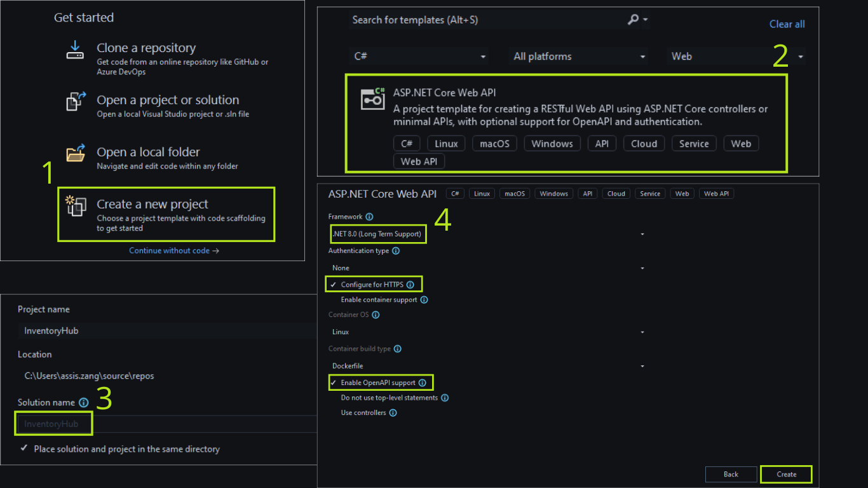Image resolution: width=868 pixels, height=488 pixels.
Task: Click the Clear all link
Action: point(787,24)
